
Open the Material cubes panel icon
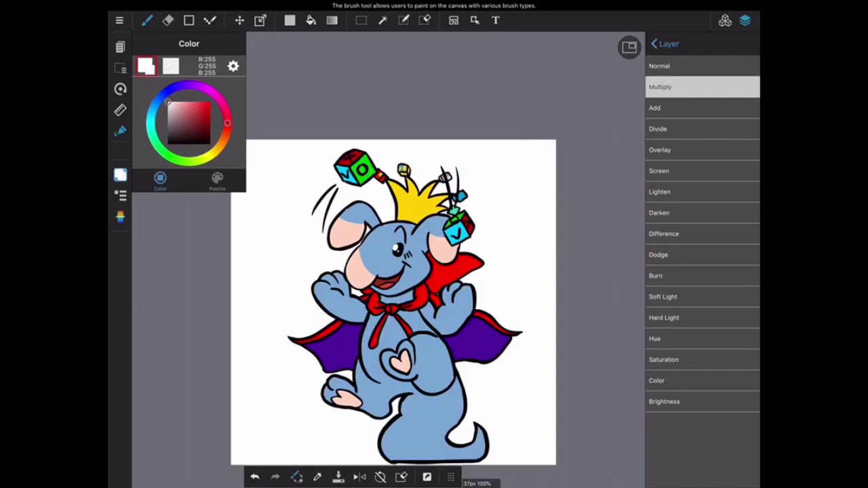pos(725,20)
